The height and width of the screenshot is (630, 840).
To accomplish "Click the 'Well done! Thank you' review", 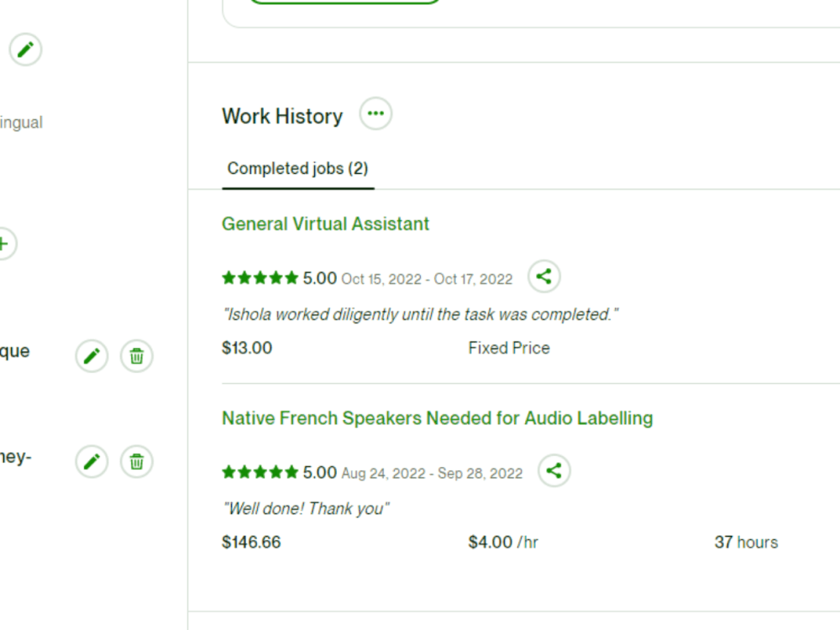I will [306, 508].
